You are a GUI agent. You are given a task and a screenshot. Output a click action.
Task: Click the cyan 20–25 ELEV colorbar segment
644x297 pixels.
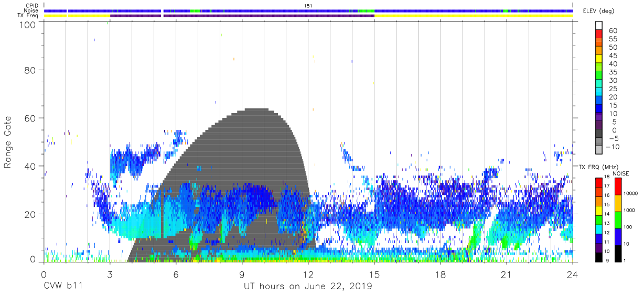(x=599, y=93)
